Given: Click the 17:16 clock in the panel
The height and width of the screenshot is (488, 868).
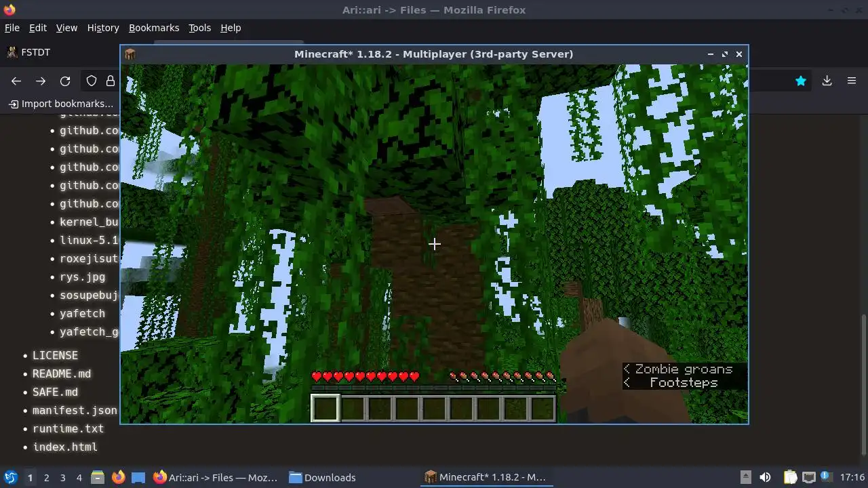Looking at the screenshot, I should [x=852, y=477].
